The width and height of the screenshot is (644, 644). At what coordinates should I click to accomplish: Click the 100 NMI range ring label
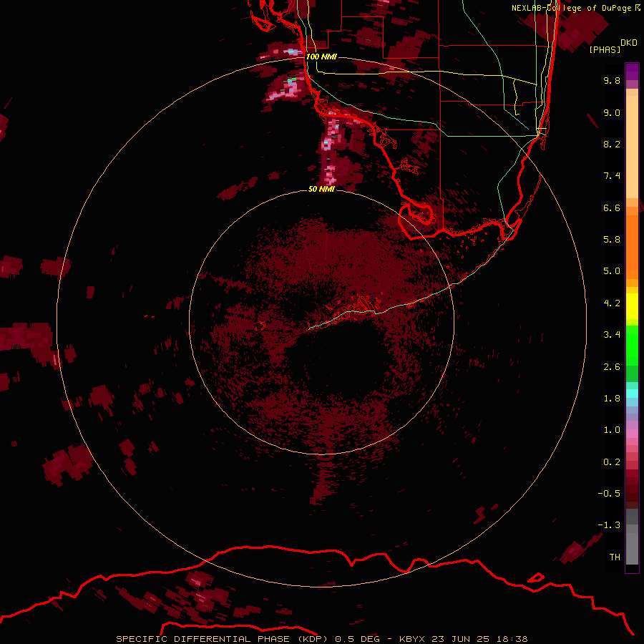(x=321, y=57)
